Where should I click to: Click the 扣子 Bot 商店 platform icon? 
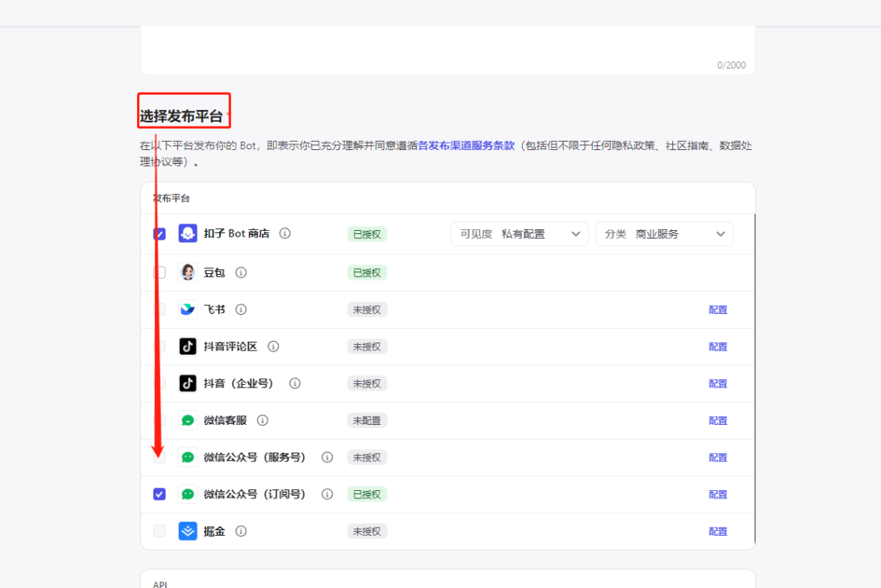pos(188,233)
